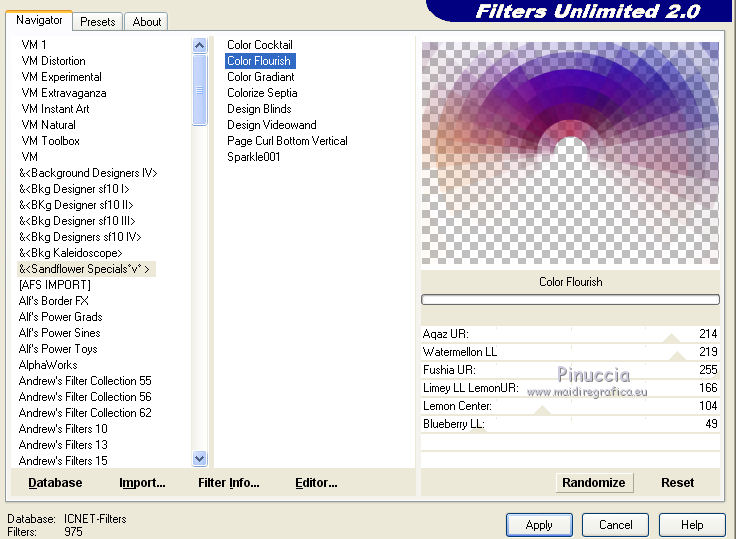Select &<BKg Designer sf10 II> category
The image size is (736, 539).
76,205
